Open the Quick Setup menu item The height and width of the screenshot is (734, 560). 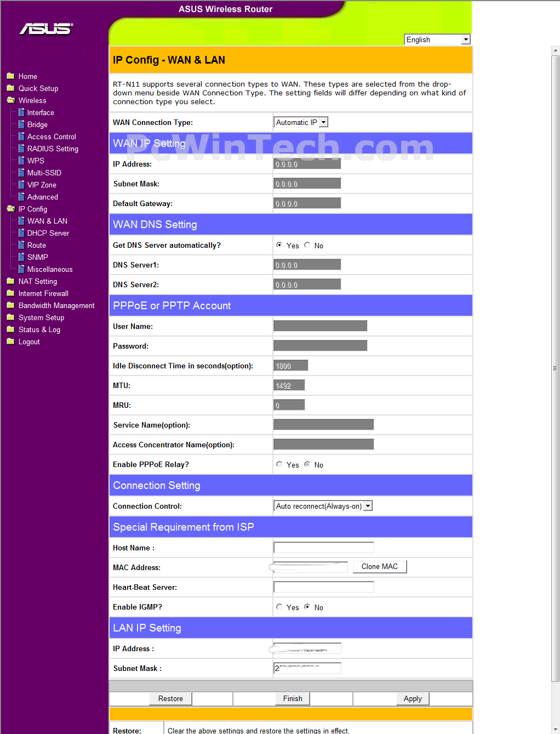click(x=38, y=88)
